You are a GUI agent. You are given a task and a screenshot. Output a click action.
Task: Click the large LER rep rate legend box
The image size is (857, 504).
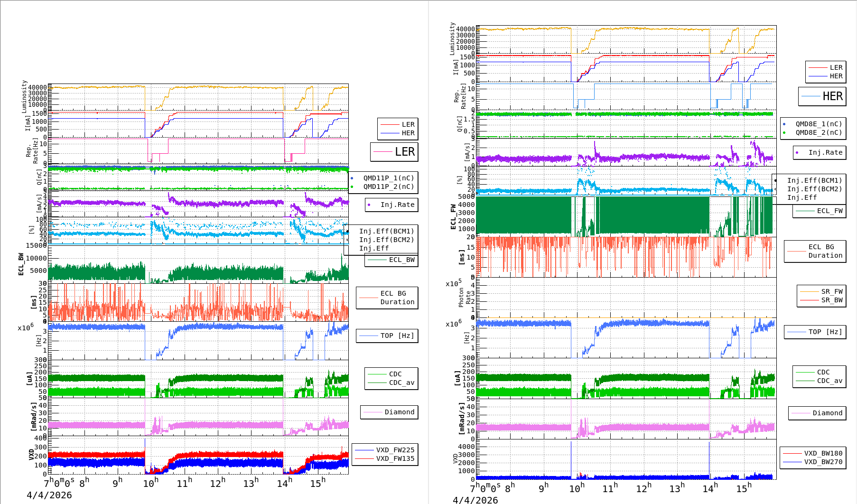[x=394, y=152]
